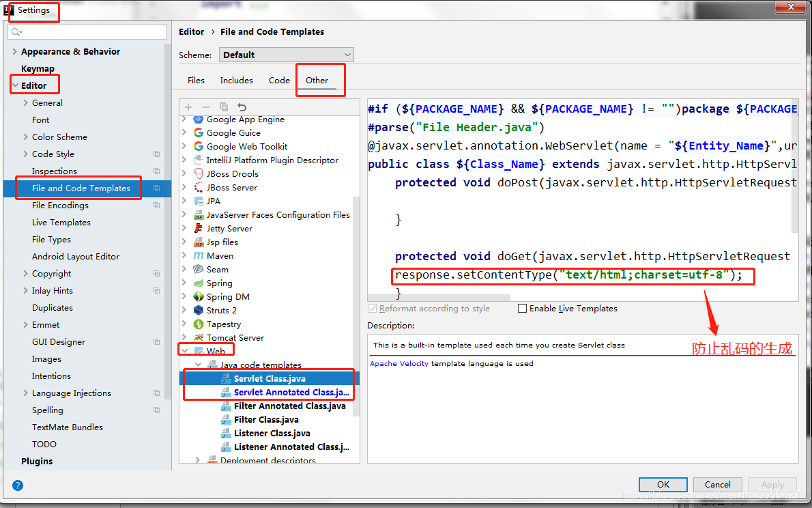The image size is (812, 508).
Task: Click OK to confirm settings
Action: click(663, 485)
